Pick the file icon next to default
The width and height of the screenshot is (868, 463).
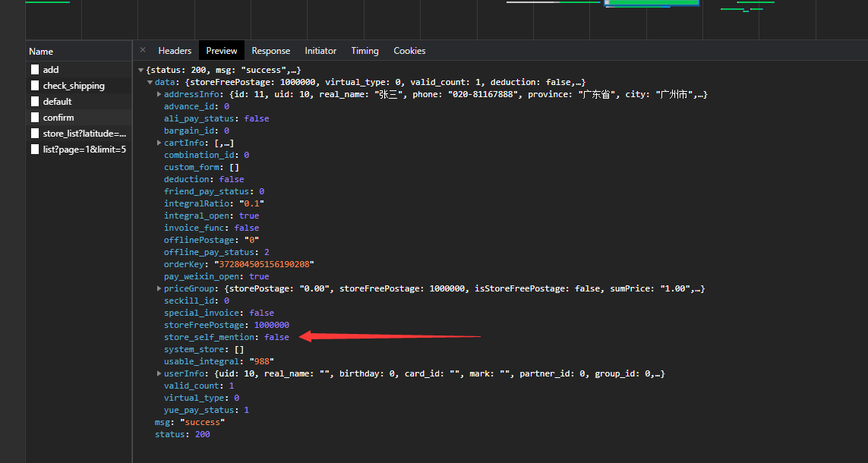point(35,102)
